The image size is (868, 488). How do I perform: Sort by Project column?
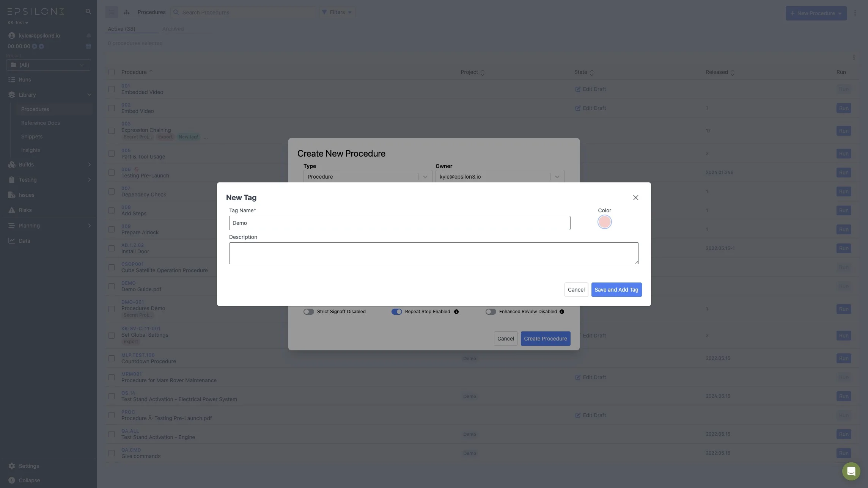tap(483, 72)
